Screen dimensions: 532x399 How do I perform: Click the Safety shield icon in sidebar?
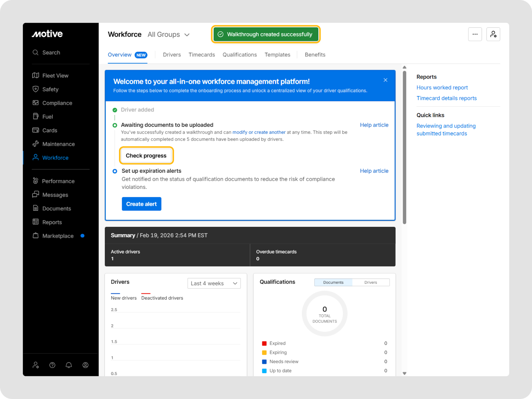tap(36, 89)
